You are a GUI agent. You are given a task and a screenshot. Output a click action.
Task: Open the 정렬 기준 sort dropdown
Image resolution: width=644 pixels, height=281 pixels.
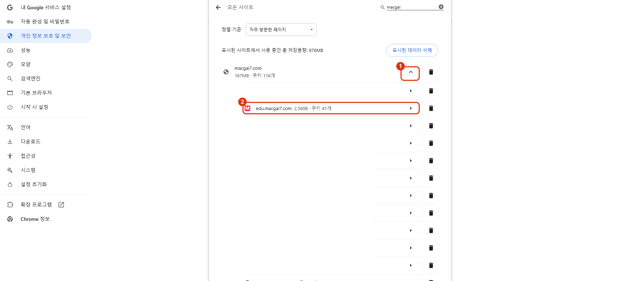coord(281,30)
